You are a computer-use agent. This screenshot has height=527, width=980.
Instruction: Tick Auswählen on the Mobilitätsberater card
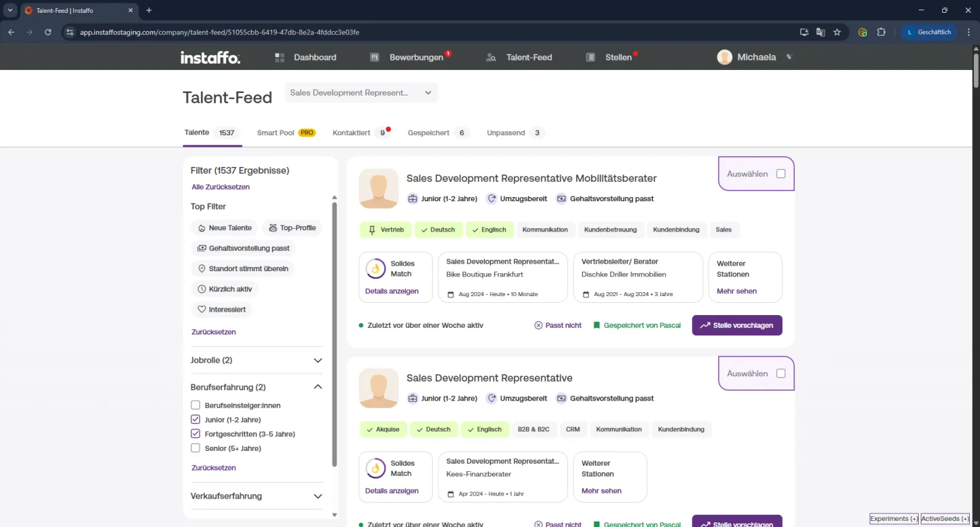click(781, 174)
